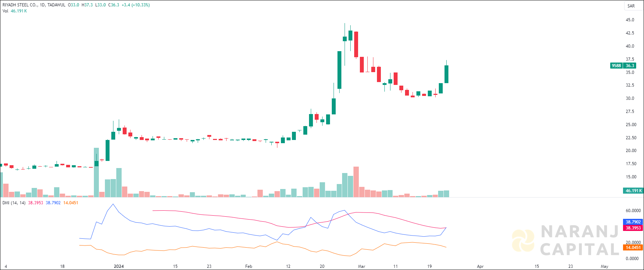Click the 45.0 price scale label
Image resolution: width=644 pixels, height=270 pixels.
[630, 20]
